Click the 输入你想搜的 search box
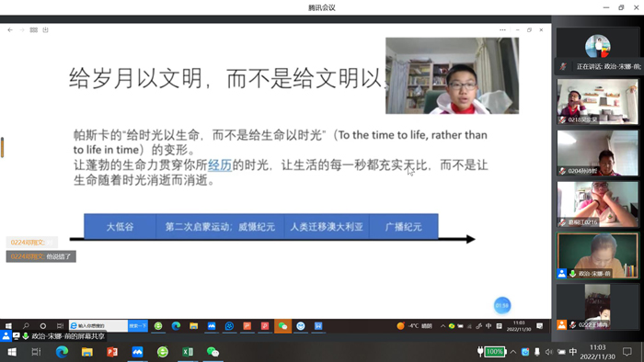Image resolution: width=644 pixels, height=362 pixels. [x=98, y=325]
